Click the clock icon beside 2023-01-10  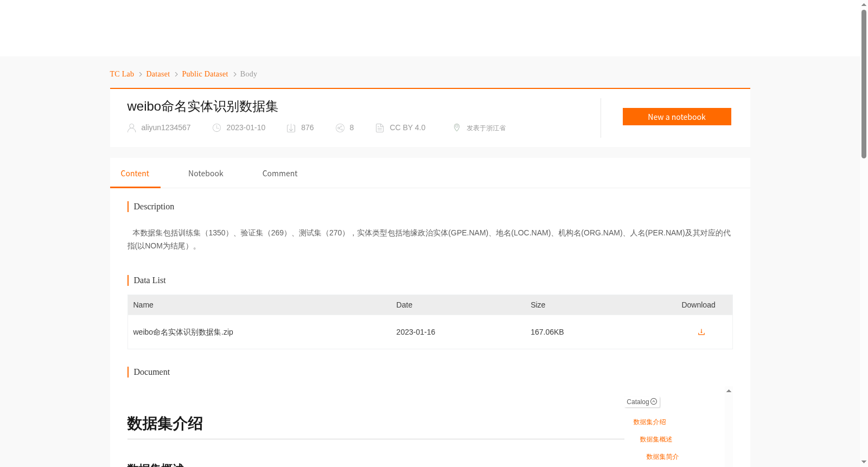[216, 128]
